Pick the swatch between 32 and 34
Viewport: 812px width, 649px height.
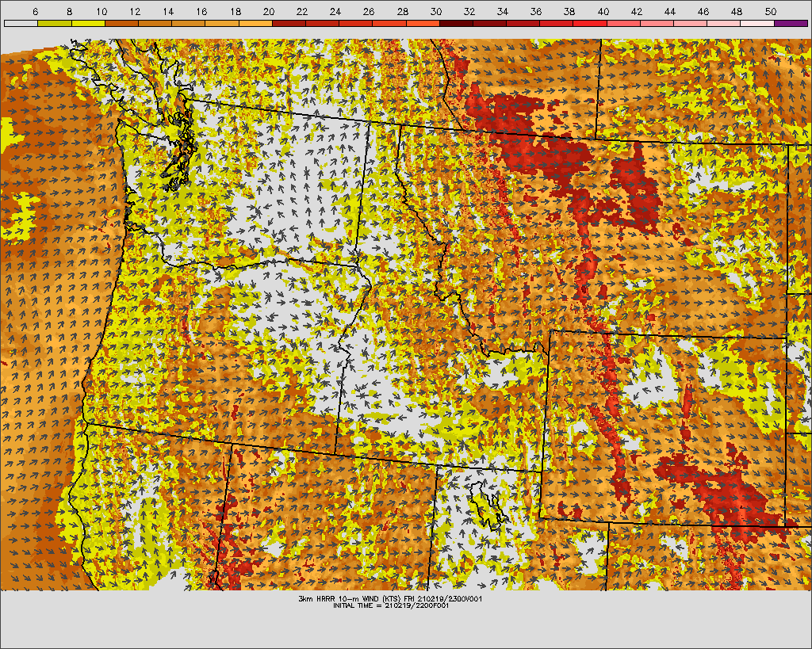point(489,23)
